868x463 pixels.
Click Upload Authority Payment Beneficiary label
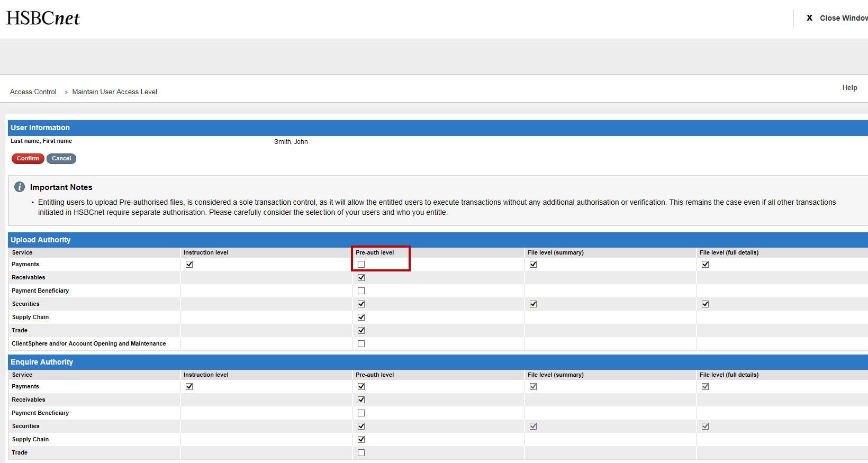tap(40, 290)
